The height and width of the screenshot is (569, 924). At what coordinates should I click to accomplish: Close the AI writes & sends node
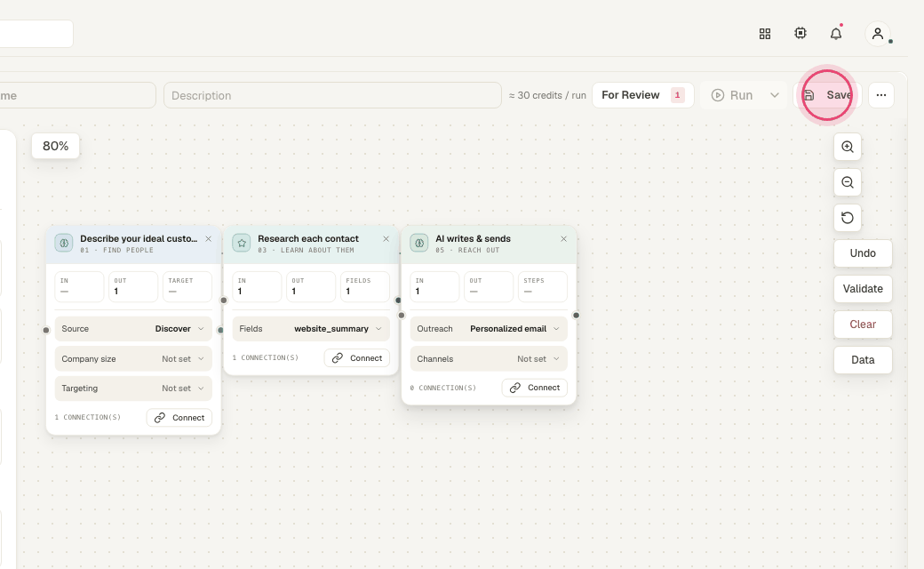(563, 239)
